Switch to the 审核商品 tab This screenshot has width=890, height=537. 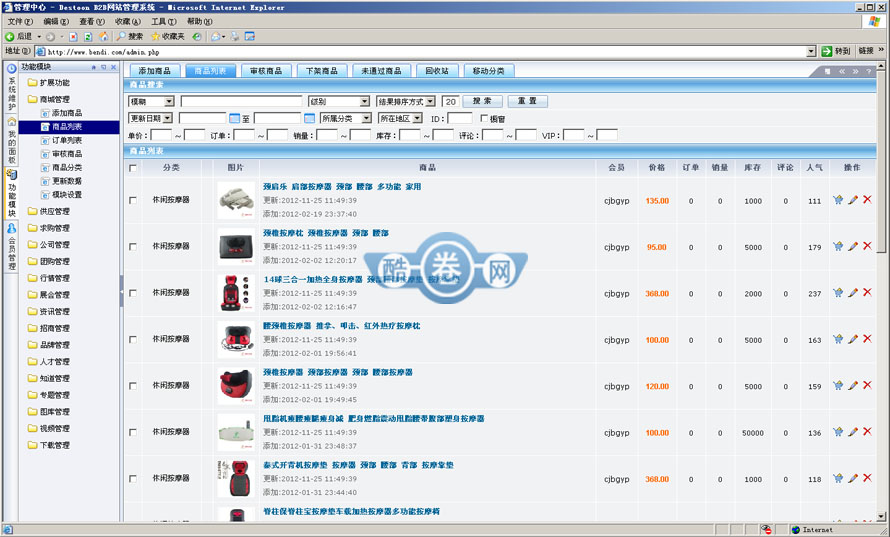click(266, 71)
